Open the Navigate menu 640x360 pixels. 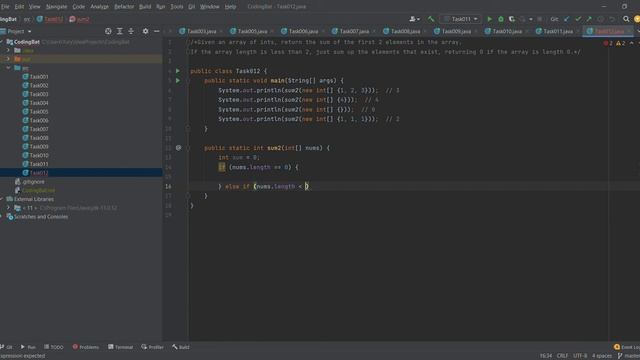pos(56,7)
